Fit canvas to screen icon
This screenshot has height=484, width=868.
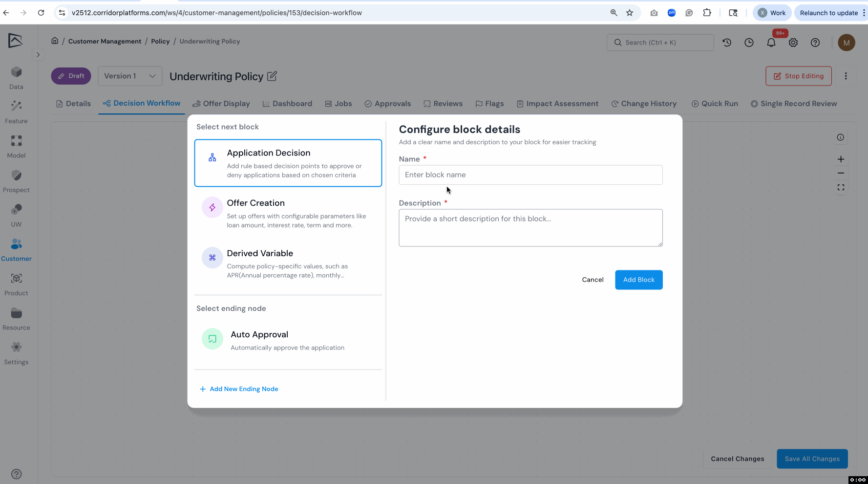click(840, 187)
